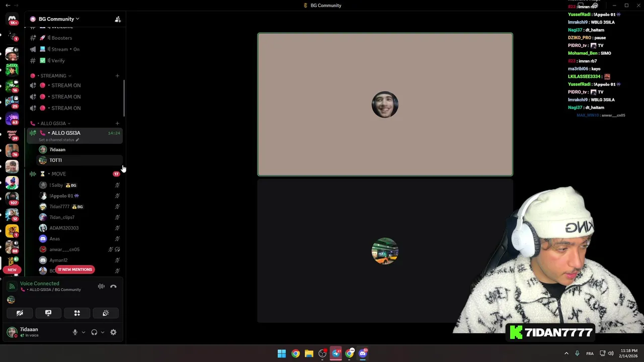Click user 7idan7777 in MOVE channel
The image size is (644, 362).
pyautogui.click(x=79, y=207)
